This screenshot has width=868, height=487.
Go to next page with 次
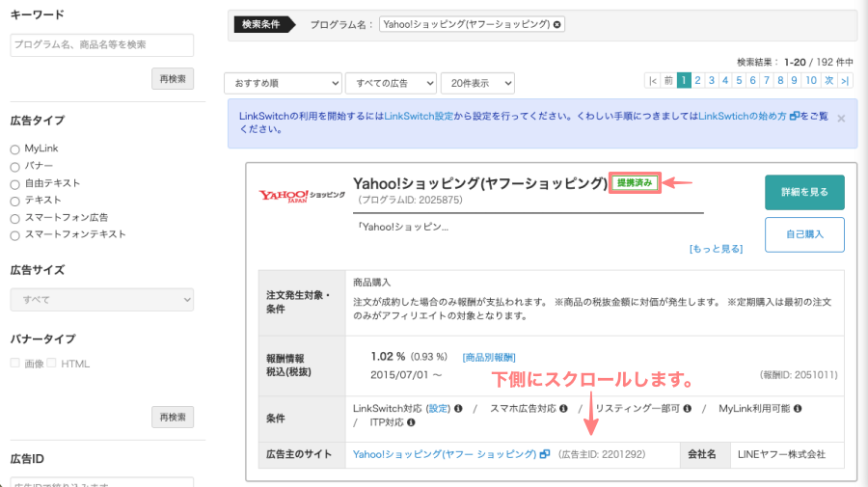(829, 81)
